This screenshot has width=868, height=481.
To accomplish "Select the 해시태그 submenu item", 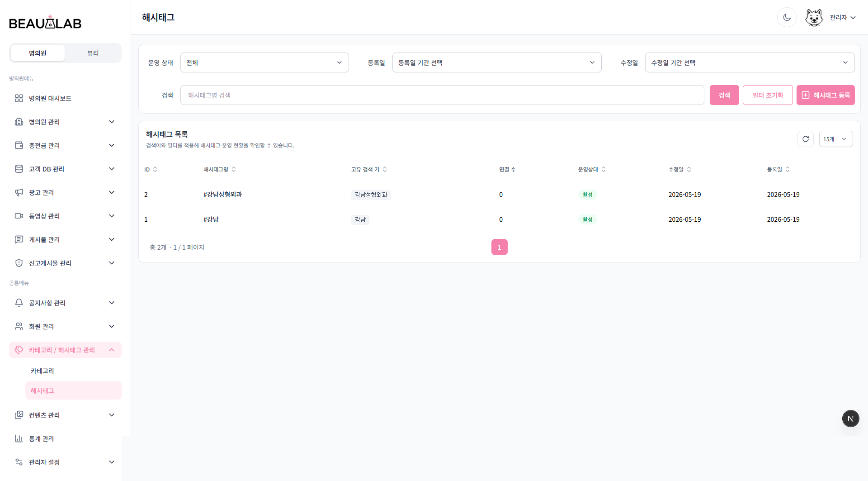I will (73, 391).
